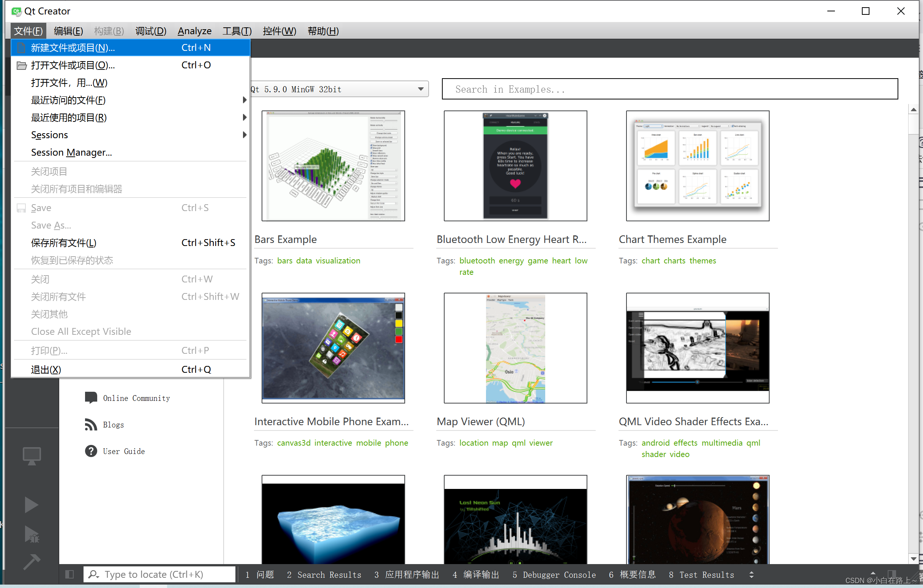Click the Interactive Mobile Phone Example thumbnail
The height and width of the screenshot is (588, 923).
(332, 348)
